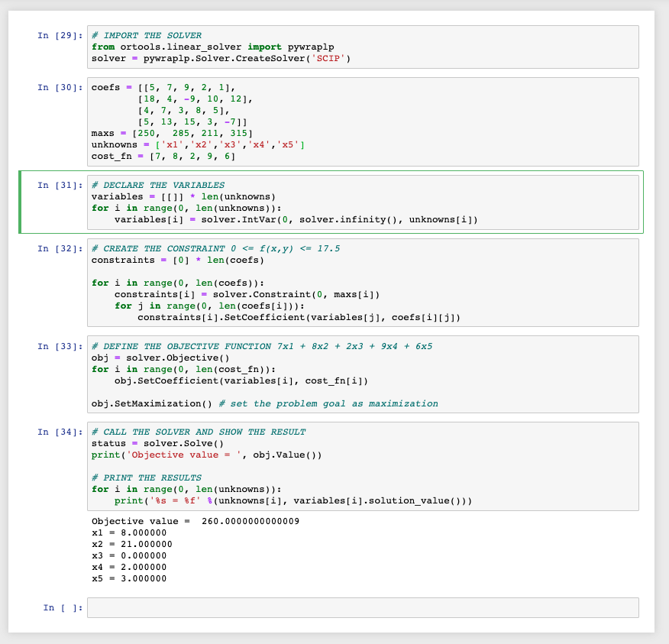Click the 'constraints = [0] * len(coefs)' line
Image resolution: width=669 pixels, height=644 pixels.
177,260
